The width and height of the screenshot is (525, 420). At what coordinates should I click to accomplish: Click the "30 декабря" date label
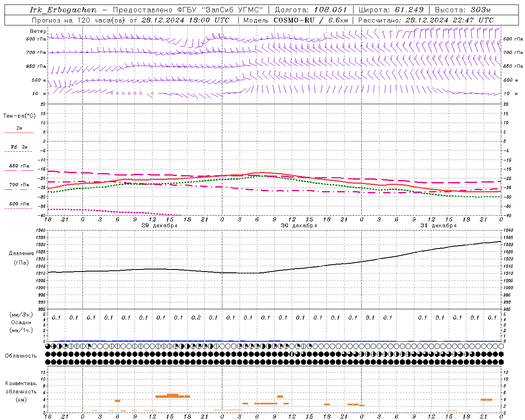299,226
